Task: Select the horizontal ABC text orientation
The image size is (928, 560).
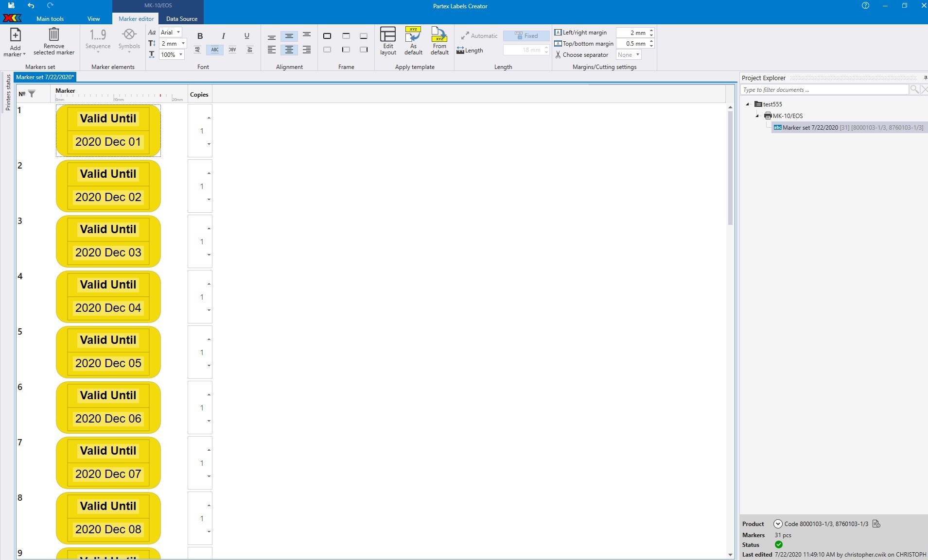Action: (x=215, y=50)
